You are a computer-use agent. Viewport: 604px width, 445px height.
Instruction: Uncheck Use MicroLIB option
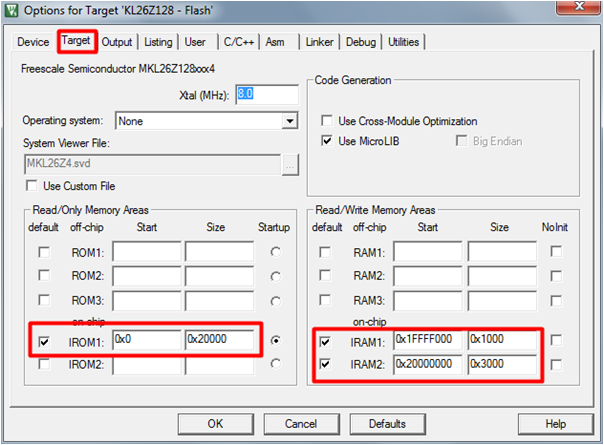pyautogui.click(x=327, y=141)
